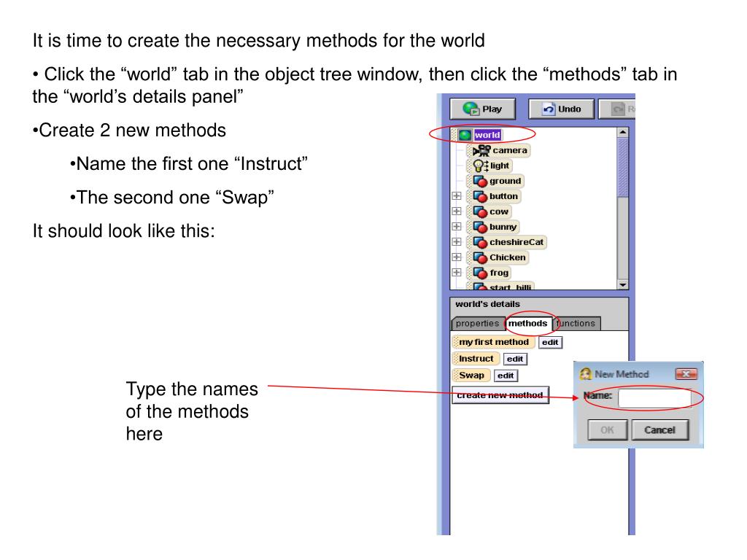747x560 pixels.
Task: Select the Chicken label in tree
Action: point(508,257)
